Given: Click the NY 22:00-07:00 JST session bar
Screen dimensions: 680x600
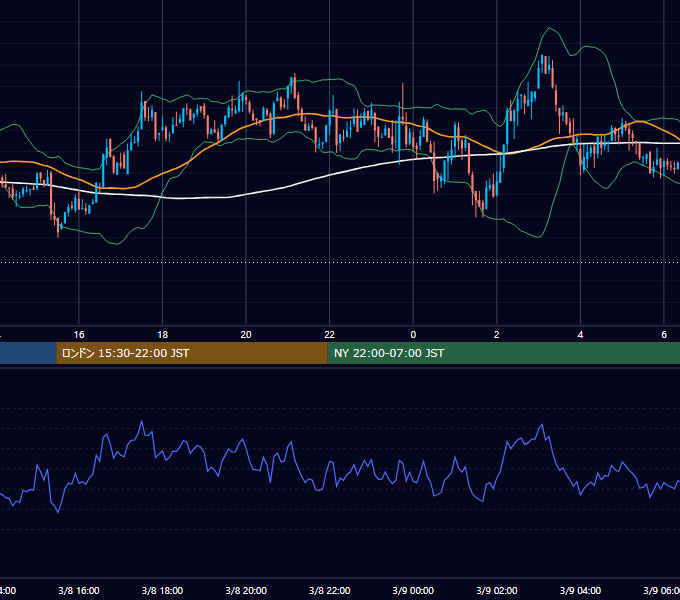Looking at the screenshot, I should click(503, 353).
